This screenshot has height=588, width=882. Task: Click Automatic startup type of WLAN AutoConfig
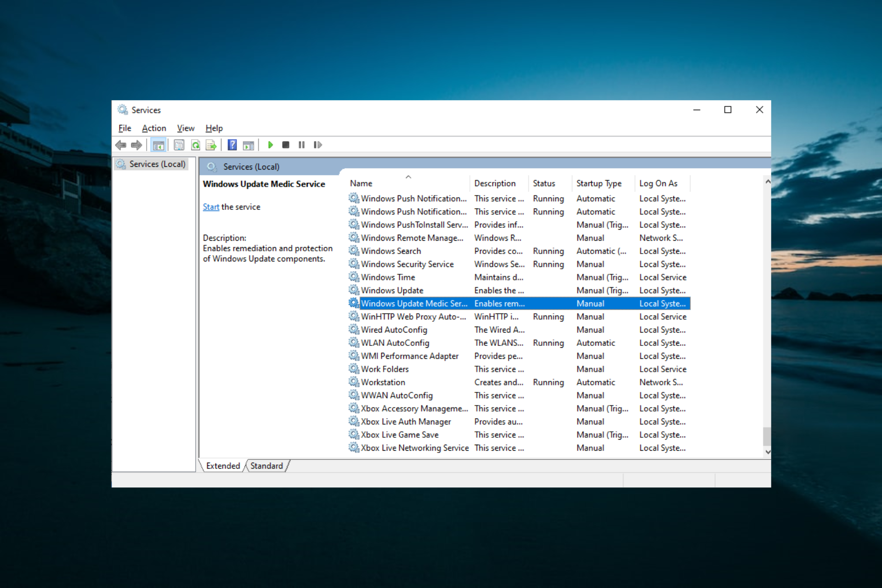tap(595, 343)
